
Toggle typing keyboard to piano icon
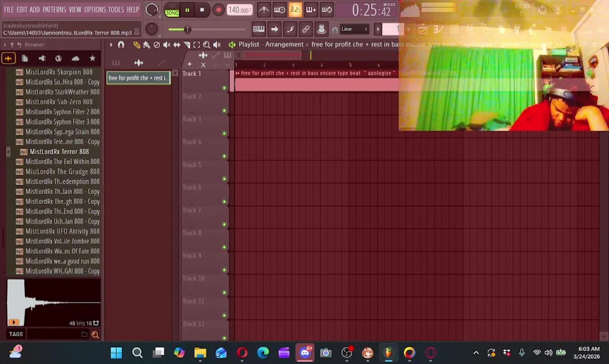tap(258, 29)
